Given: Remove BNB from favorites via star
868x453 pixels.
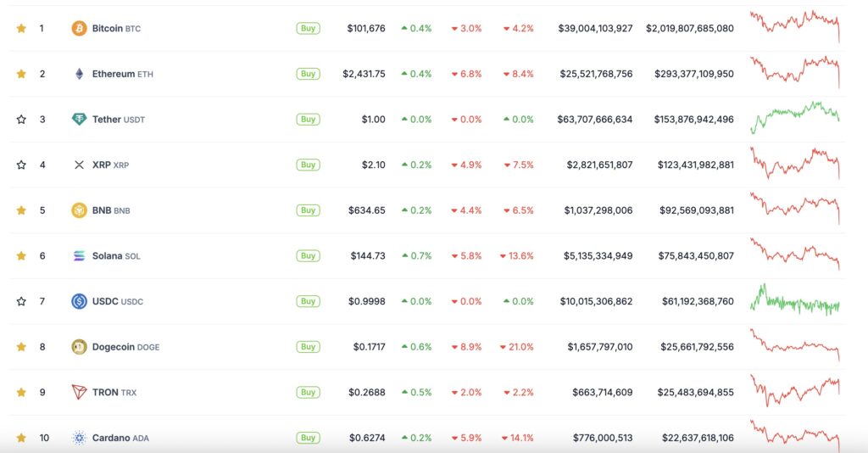Looking at the screenshot, I should (x=21, y=210).
